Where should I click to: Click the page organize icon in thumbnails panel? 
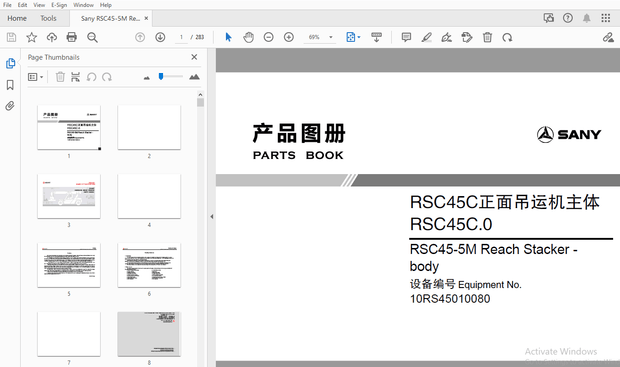click(x=76, y=77)
